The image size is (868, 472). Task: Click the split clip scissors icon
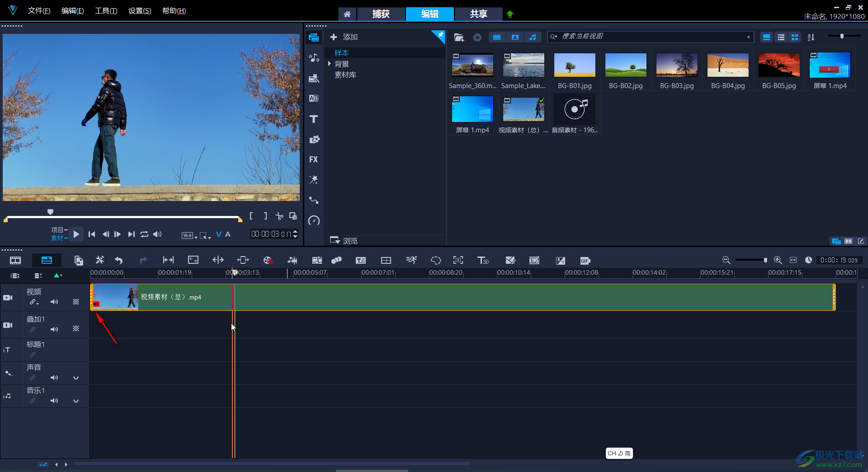pos(279,216)
